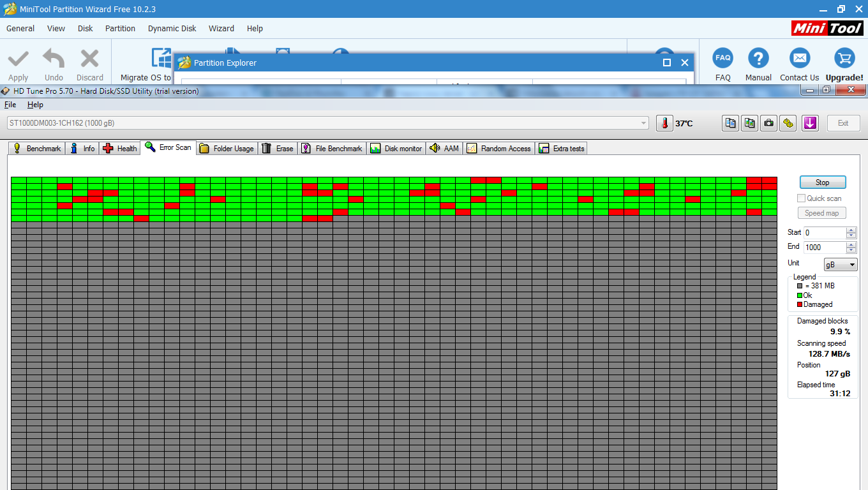Click Undo arrow in MiniTool toolbar
The height and width of the screenshot is (490, 868).
tap(54, 59)
